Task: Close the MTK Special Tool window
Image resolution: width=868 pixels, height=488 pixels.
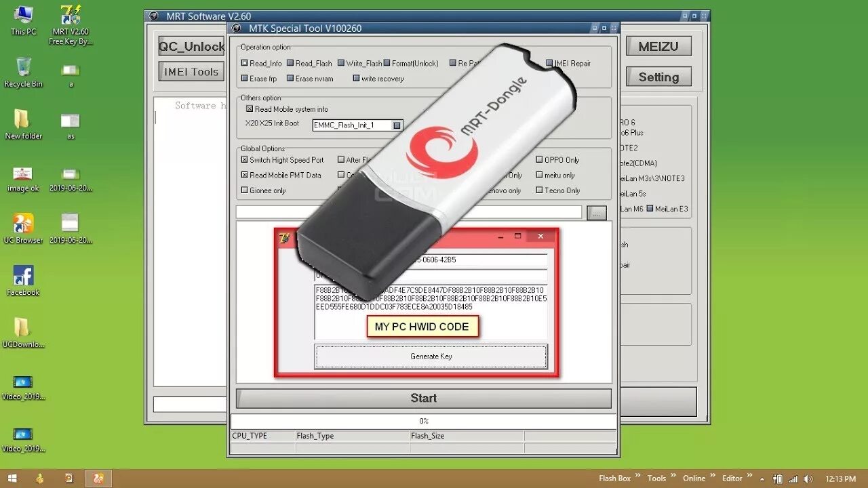Action: coord(614,28)
